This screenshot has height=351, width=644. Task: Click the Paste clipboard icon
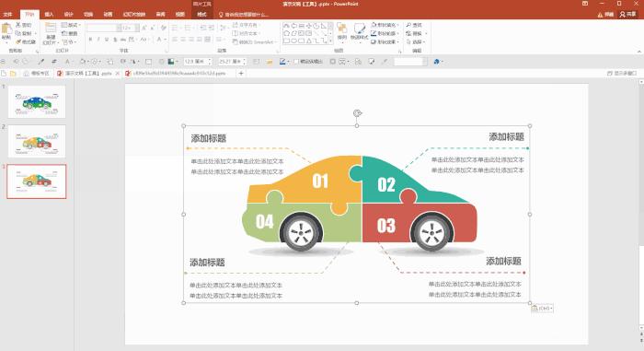(x=6, y=29)
